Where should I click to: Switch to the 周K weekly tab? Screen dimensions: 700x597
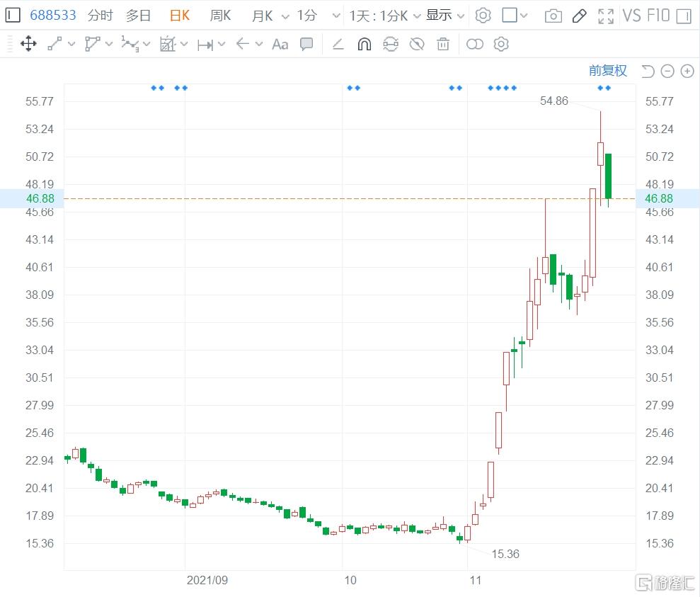coord(220,16)
